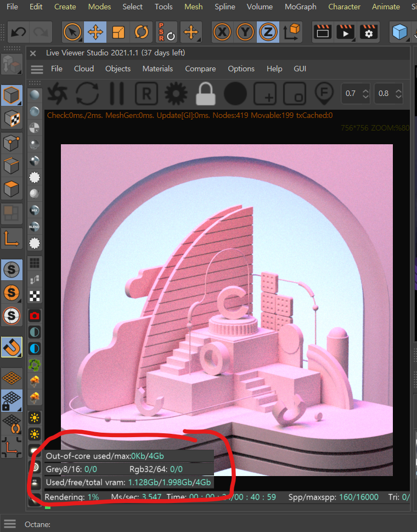Close the Live Viewer Studio panel
Image resolution: width=417 pixels, height=532 pixels.
coord(33,53)
